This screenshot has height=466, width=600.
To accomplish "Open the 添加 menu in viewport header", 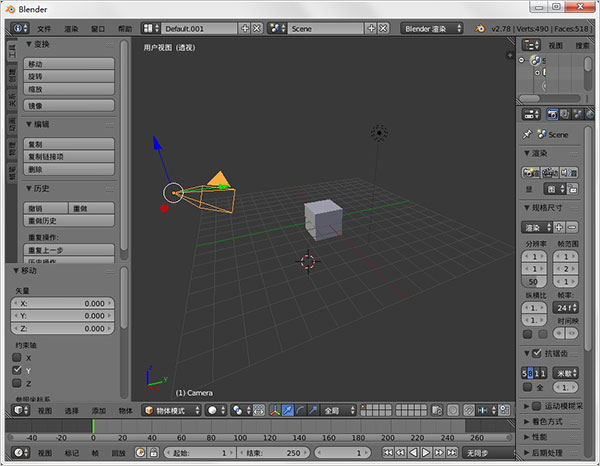I will coord(99,410).
